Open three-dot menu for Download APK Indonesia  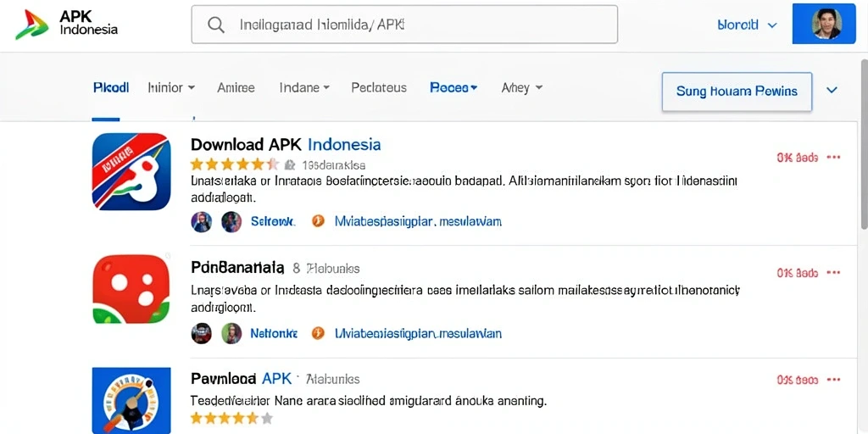[x=833, y=157]
